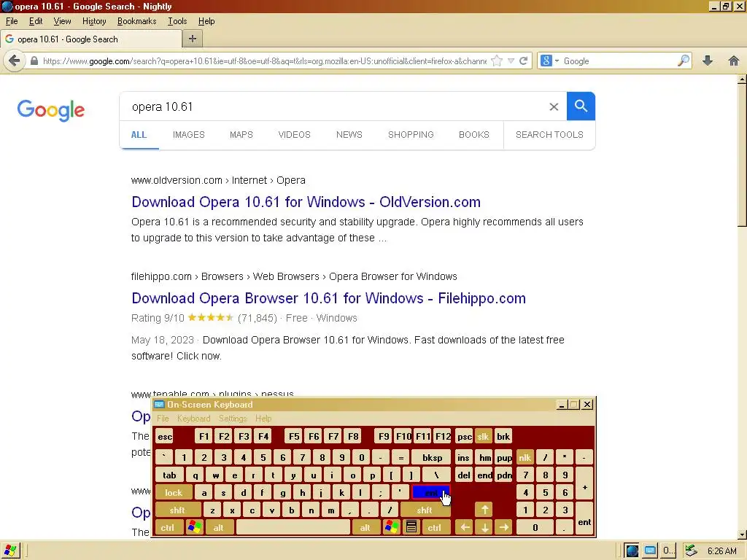This screenshot has width=747, height=560.
Task: Click the blue Google search button
Action: (x=581, y=106)
